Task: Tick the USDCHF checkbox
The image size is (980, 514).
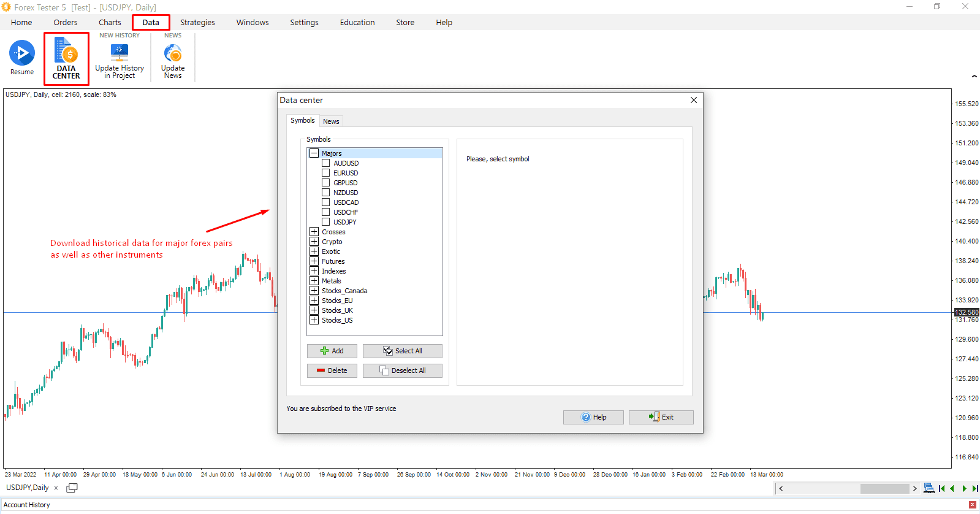Action: coord(326,212)
